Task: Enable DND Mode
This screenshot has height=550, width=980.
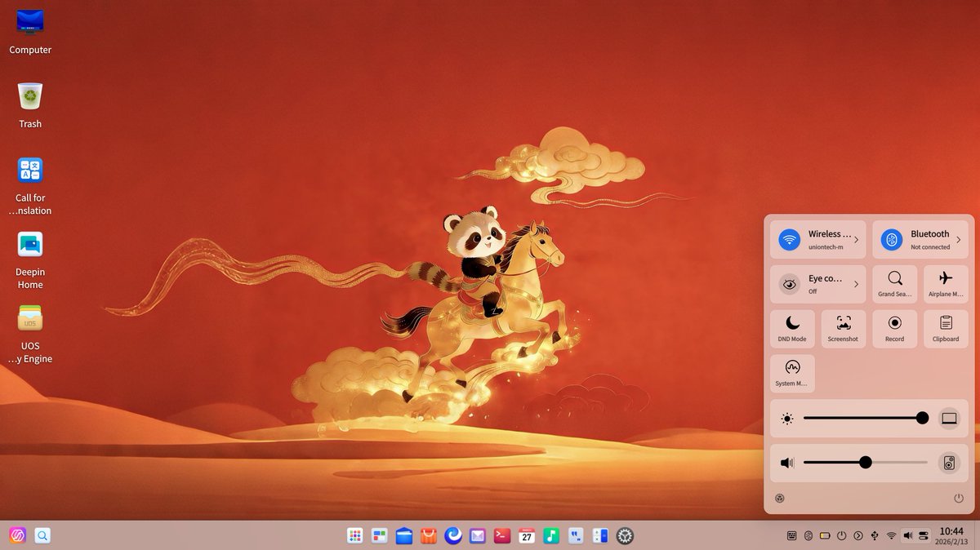Action: (791, 328)
